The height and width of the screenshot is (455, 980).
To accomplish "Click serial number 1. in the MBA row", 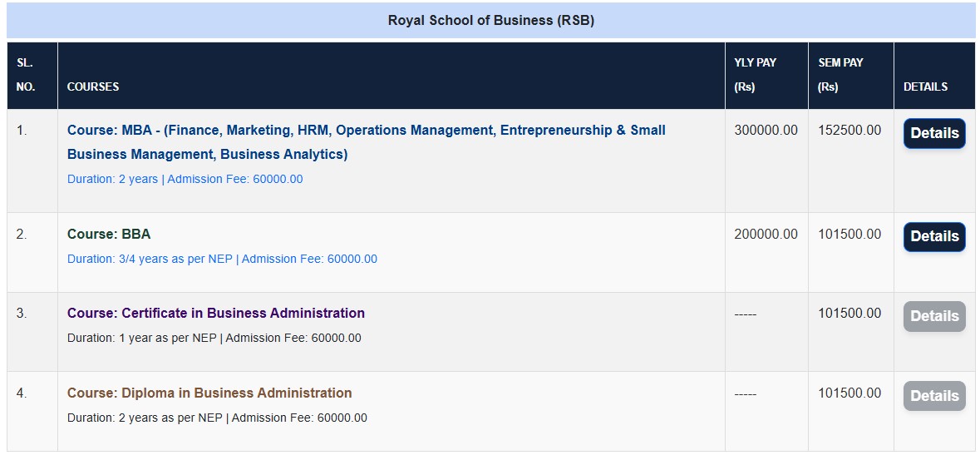I will (x=22, y=131).
